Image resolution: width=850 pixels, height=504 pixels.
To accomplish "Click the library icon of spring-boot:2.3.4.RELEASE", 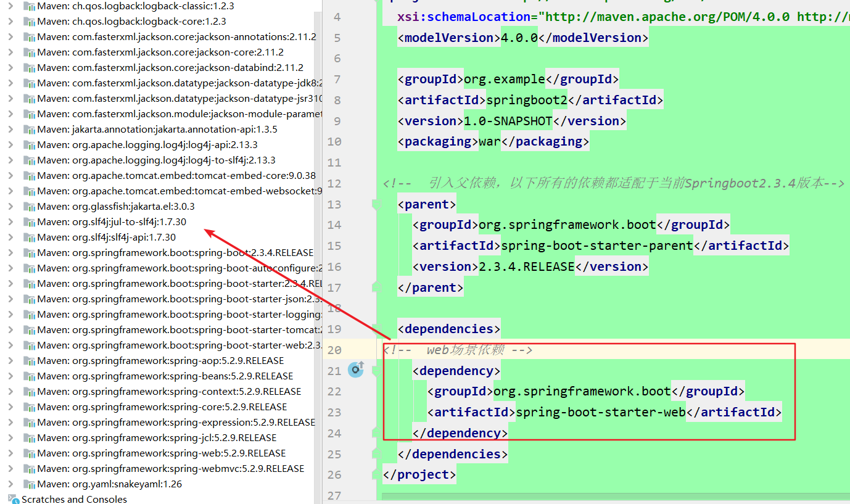I will 28,253.
